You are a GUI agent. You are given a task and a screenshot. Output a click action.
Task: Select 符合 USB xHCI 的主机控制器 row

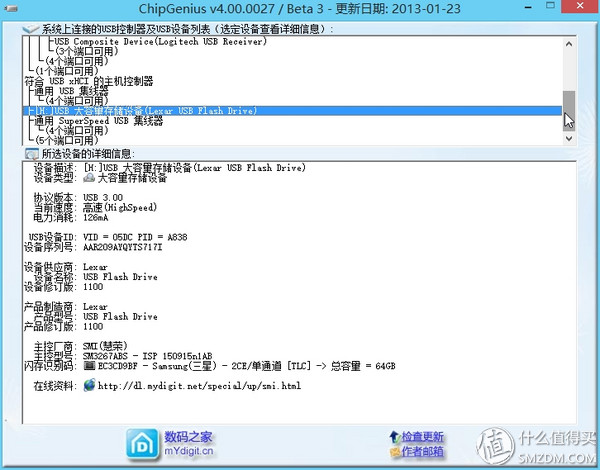88,81
